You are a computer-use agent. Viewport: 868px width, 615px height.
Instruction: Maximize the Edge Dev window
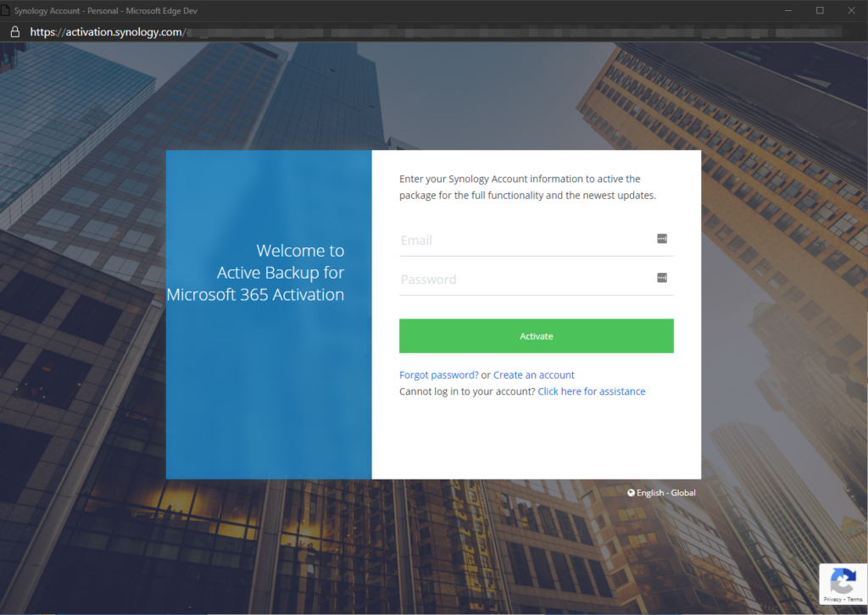(820, 10)
